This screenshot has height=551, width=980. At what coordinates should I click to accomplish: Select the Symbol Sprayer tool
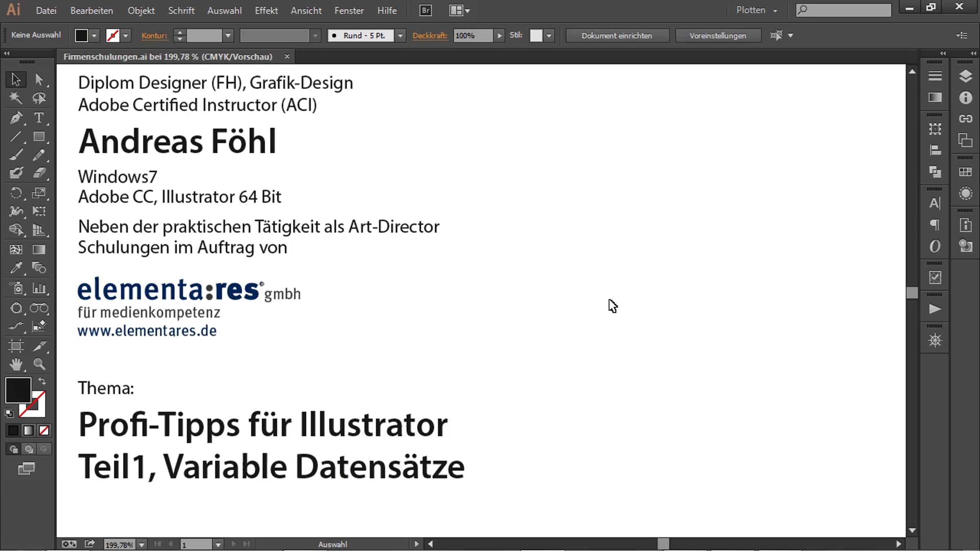click(x=16, y=288)
